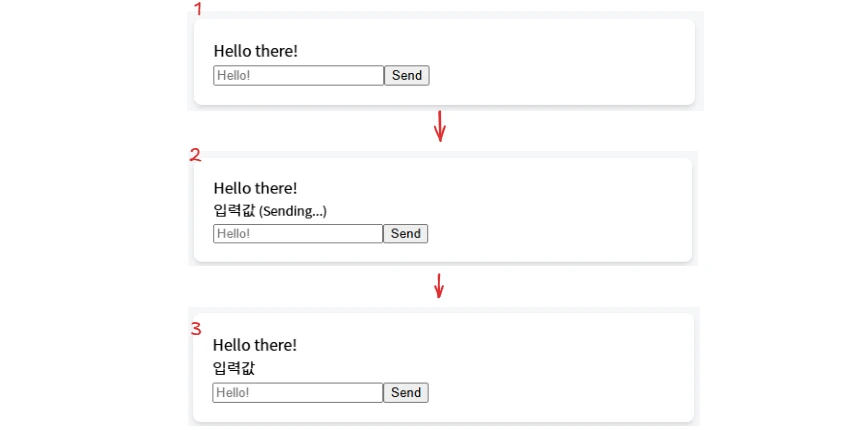
Task: Click the 입력값 message in panel 2
Action: [234, 211]
